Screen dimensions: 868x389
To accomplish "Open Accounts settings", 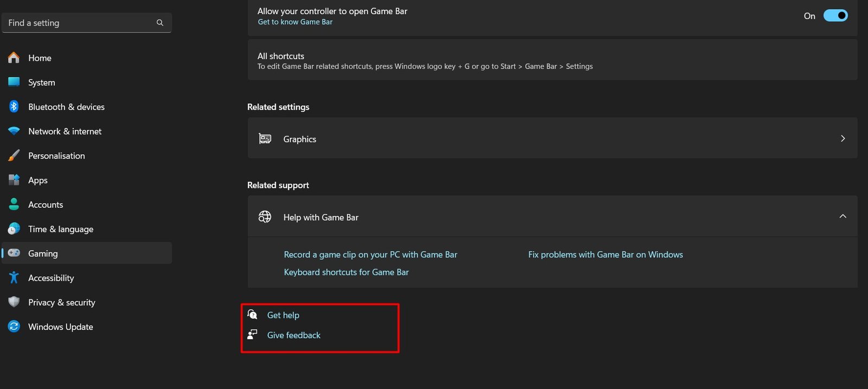I will coord(87,204).
